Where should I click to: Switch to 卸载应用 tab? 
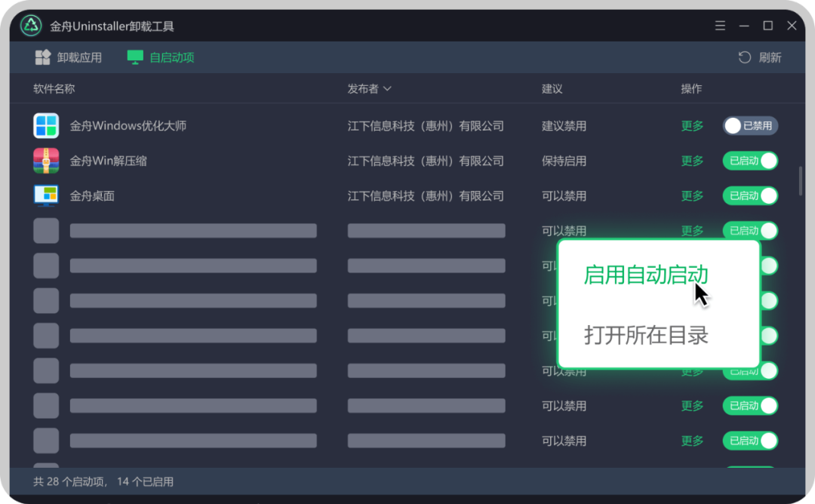point(69,57)
